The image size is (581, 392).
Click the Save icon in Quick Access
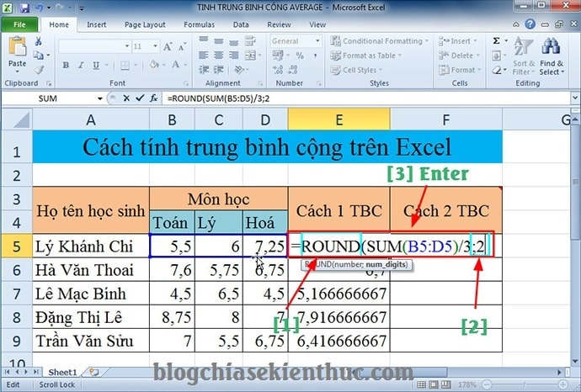(x=24, y=8)
